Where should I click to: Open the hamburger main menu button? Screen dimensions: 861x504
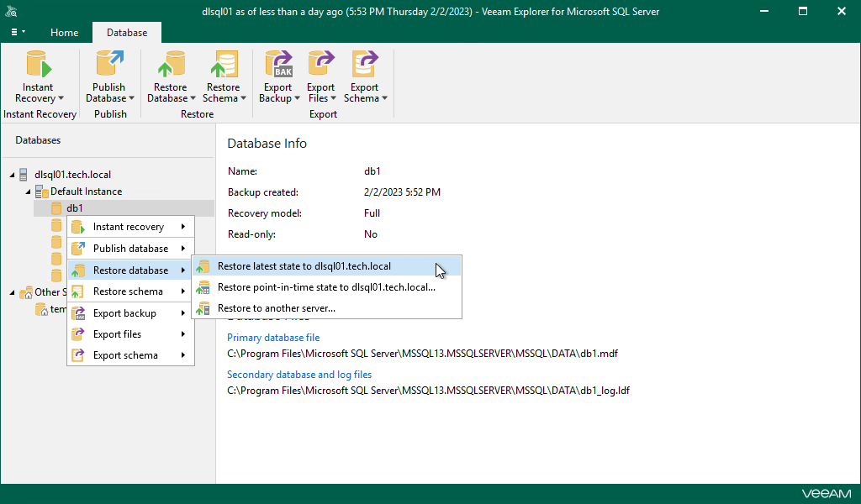(18, 33)
